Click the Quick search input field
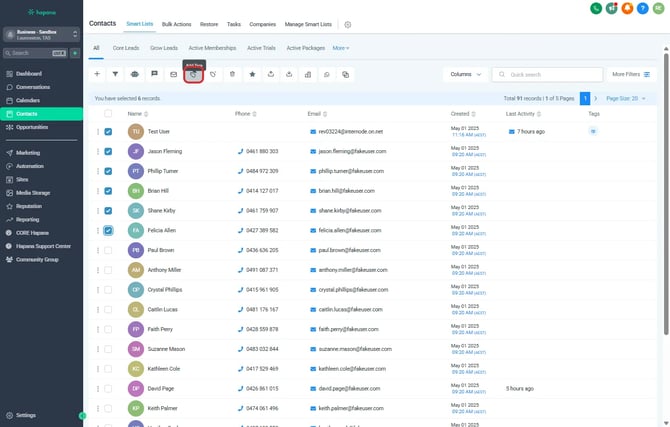The height and width of the screenshot is (427, 670). pyautogui.click(x=550, y=74)
